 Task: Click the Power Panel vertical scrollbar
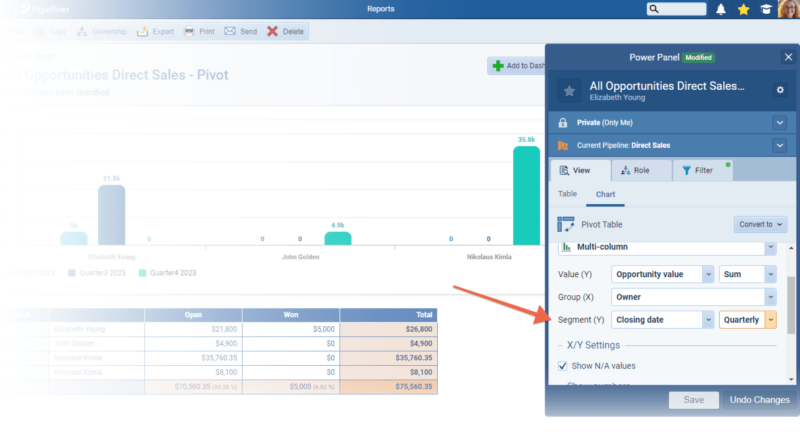(x=792, y=305)
